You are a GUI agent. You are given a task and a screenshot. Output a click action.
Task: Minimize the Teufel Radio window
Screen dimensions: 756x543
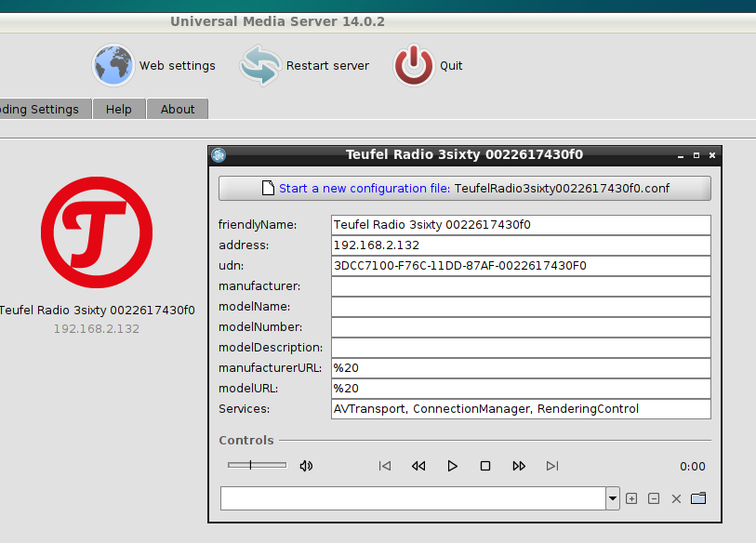tap(681, 155)
